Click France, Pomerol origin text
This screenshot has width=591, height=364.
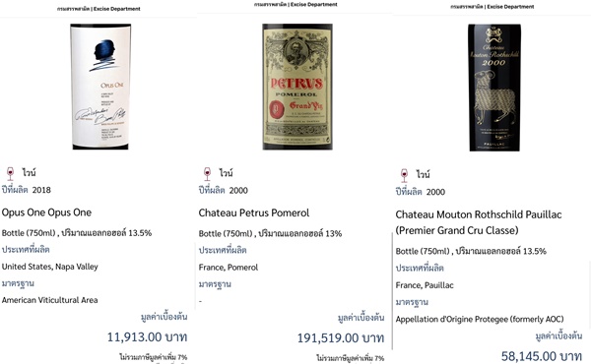point(229,268)
